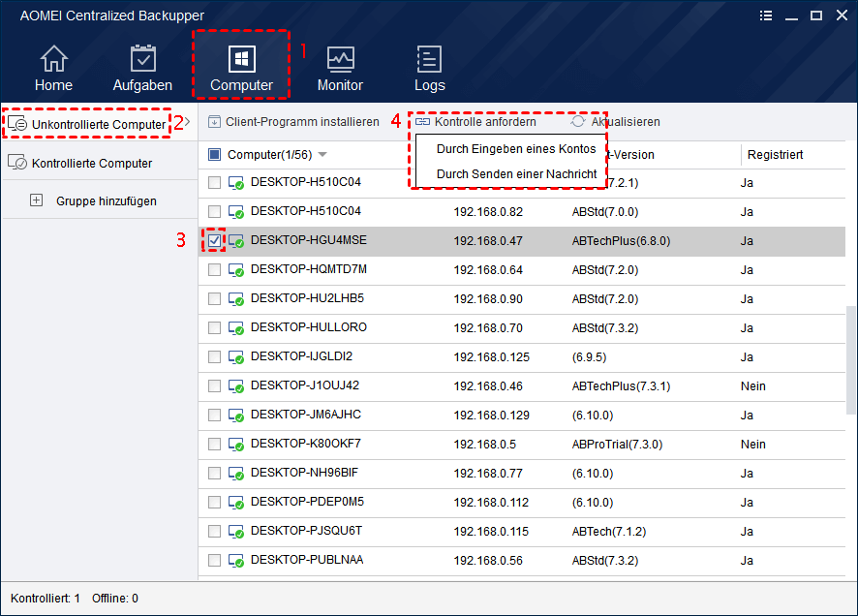This screenshot has width=858, height=616.
Task: Collapse sidebar with chevron next to Unkontrollierte Computer
Action: pyautogui.click(x=188, y=121)
